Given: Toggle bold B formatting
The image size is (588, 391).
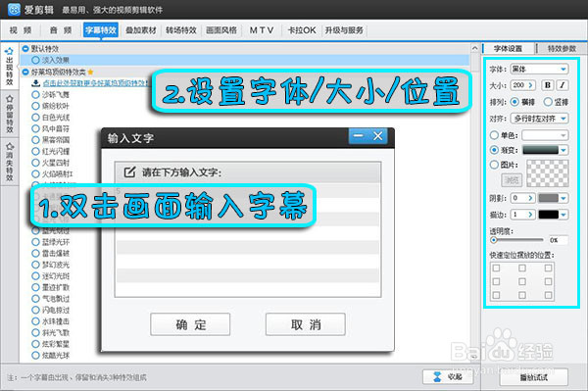Looking at the screenshot, I should coord(548,85).
